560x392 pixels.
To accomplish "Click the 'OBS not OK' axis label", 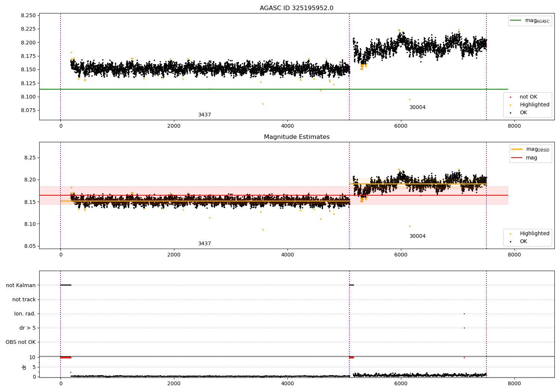I will point(21,342).
